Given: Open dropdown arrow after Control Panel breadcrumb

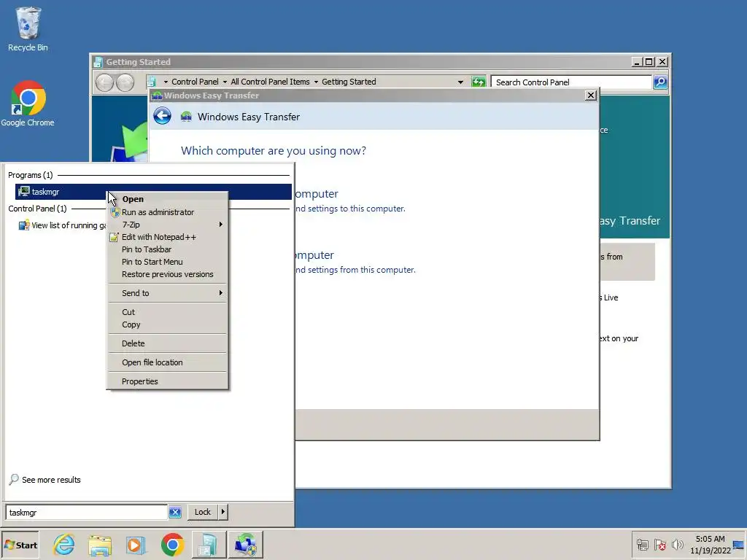Looking at the screenshot, I should pyautogui.click(x=225, y=82).
